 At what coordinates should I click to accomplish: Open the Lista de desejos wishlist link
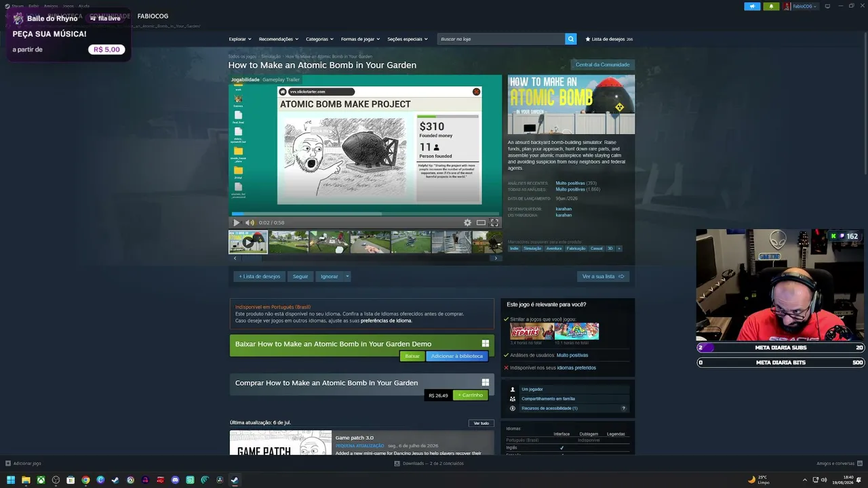click(x=609, y=39)
